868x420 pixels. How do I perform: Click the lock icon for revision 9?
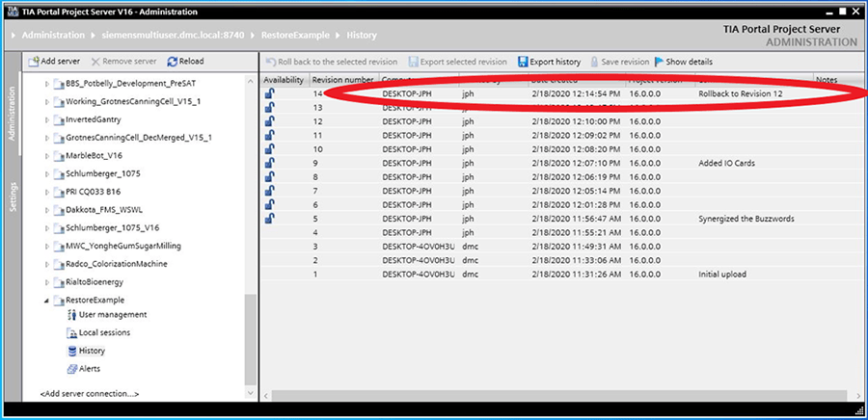[x=270, y=163]
